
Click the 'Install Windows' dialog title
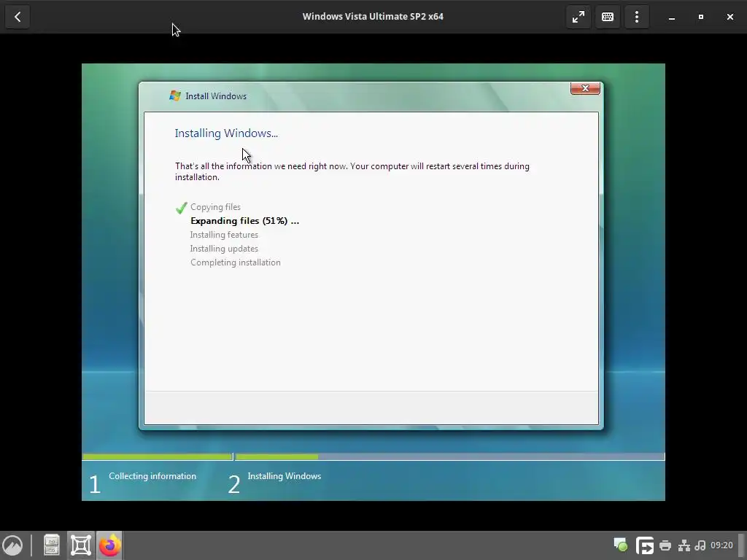click(216, 96)
